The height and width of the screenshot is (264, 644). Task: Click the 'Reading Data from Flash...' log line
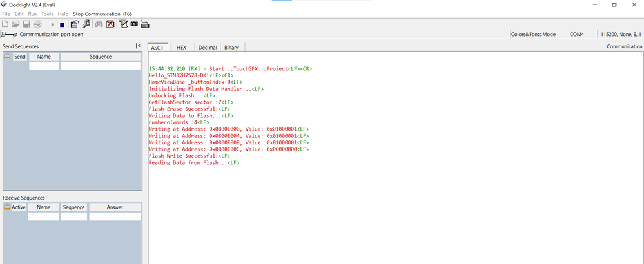(194, 163)
